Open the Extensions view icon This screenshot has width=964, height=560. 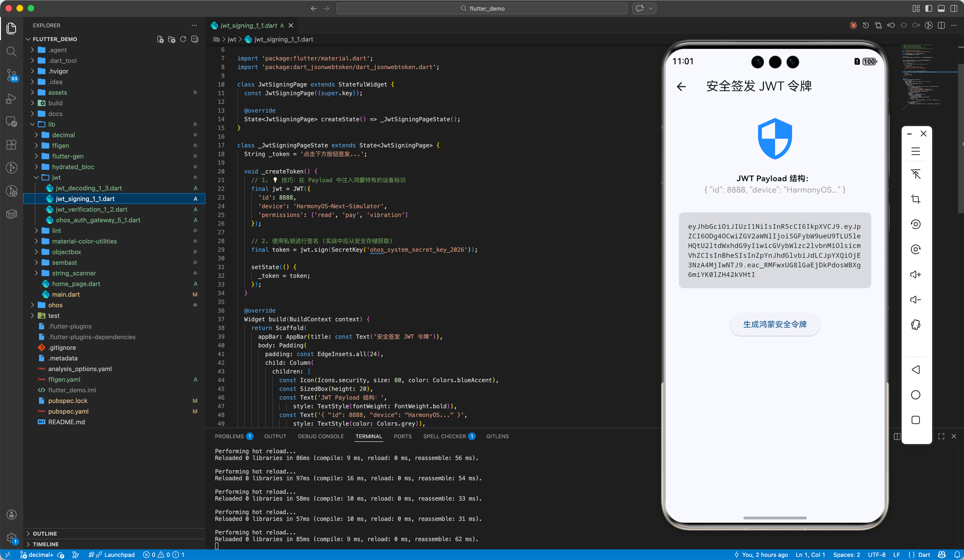[x=12, y=144]
